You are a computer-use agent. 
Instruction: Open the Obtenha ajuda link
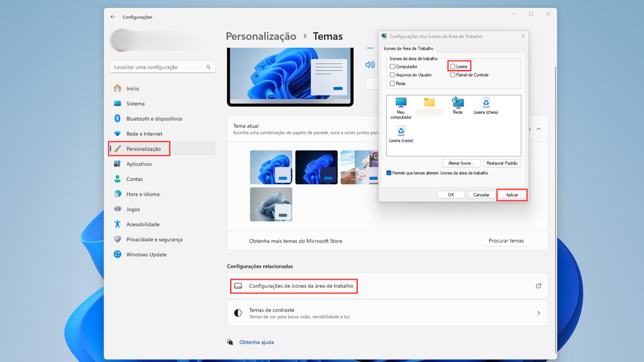[x=257, y=342]
